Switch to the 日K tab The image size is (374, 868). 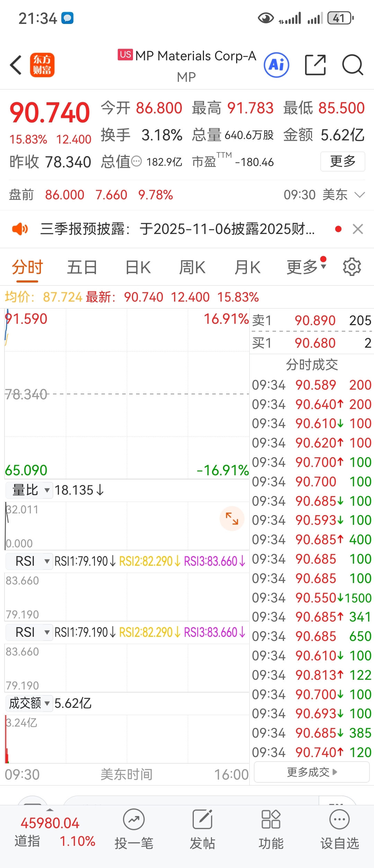point(138,268)
